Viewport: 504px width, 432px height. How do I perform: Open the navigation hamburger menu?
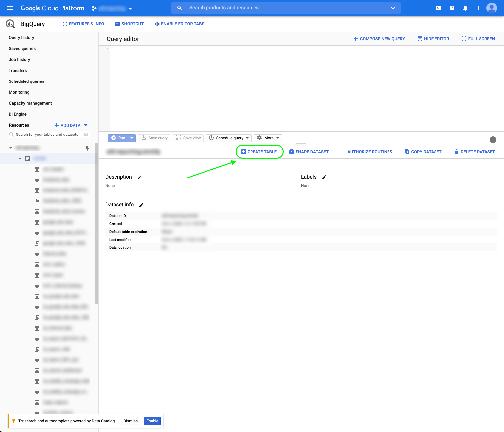[x=10, y=8]
